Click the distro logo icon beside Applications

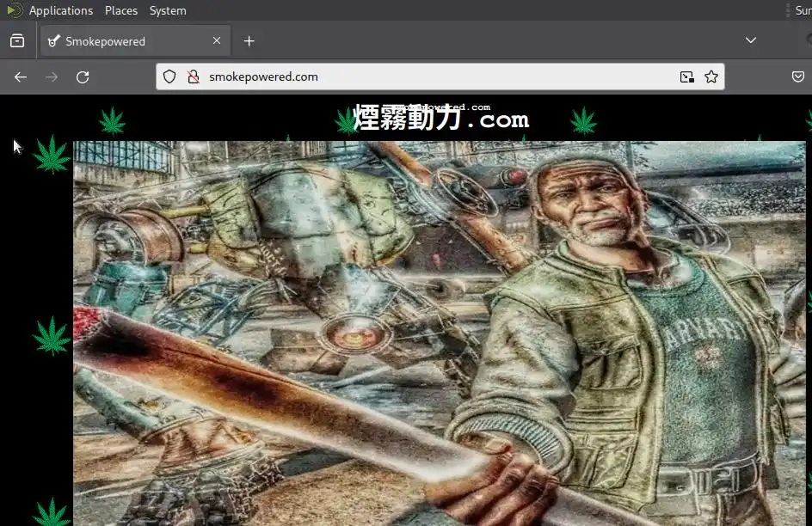coord(15,9)
